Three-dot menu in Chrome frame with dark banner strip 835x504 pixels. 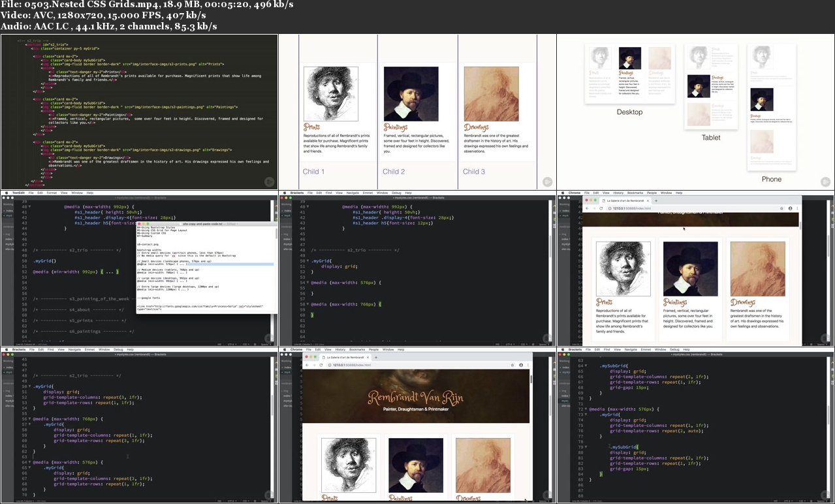pos(797,208)
